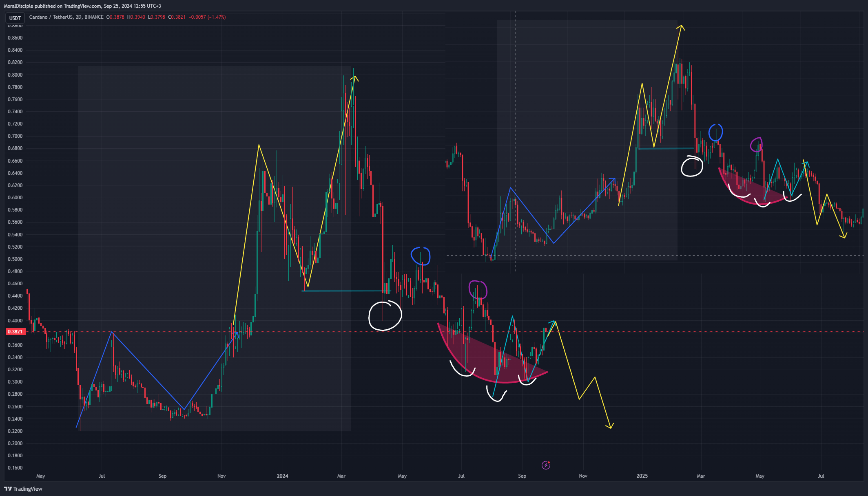
Task: Click the 0.1600 price axis label
Action: [x=15, y=468]
